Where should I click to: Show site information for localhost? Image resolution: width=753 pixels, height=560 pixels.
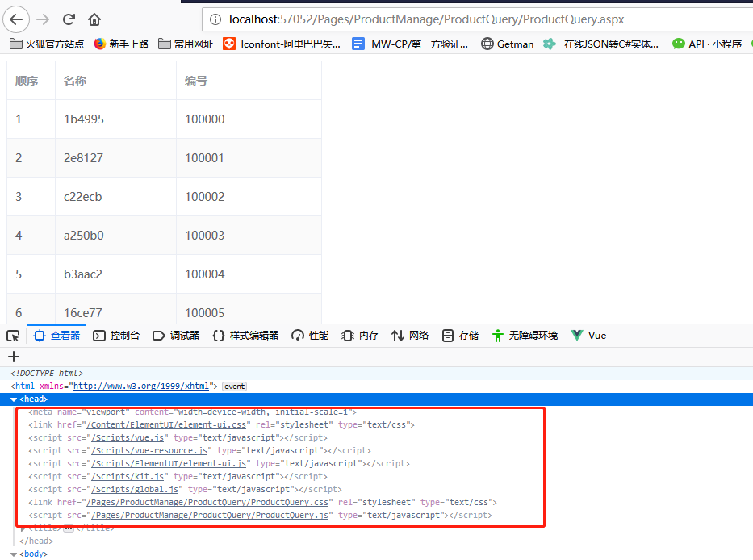(215, 19)
